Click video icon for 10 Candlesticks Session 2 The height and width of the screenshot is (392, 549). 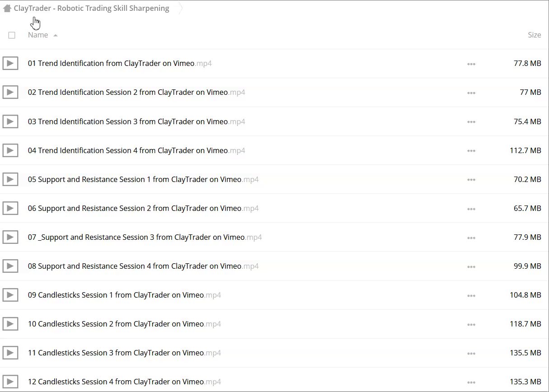click(10, 324)
